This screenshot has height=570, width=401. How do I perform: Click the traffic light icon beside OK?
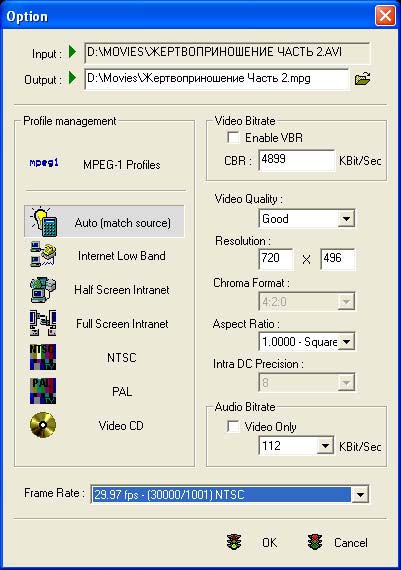pos(234,542)
